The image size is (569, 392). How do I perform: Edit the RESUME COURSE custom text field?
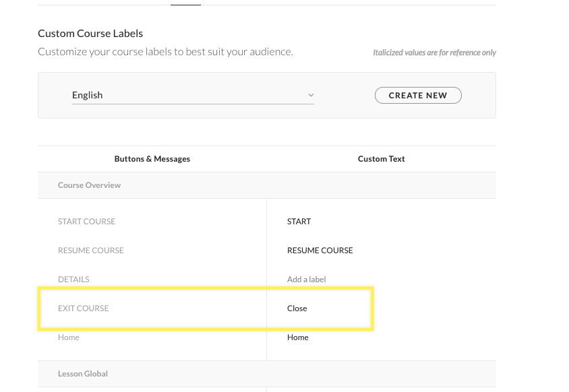click(320, 251)
